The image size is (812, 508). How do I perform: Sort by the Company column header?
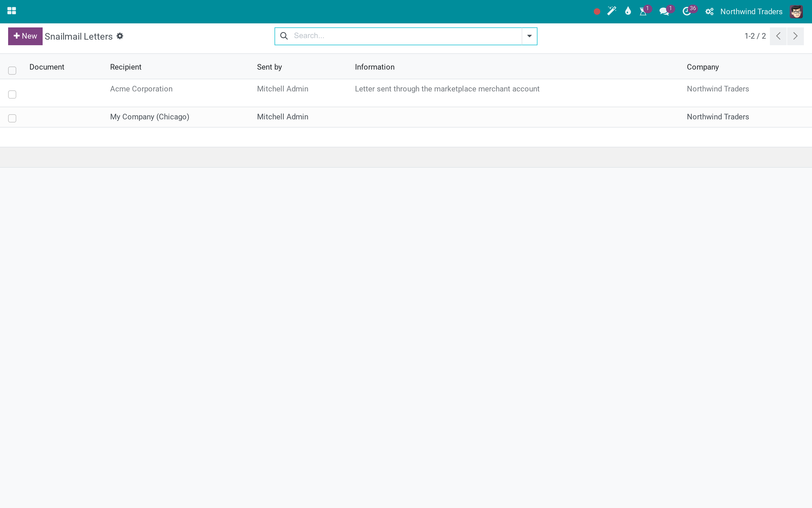point(703,67)
